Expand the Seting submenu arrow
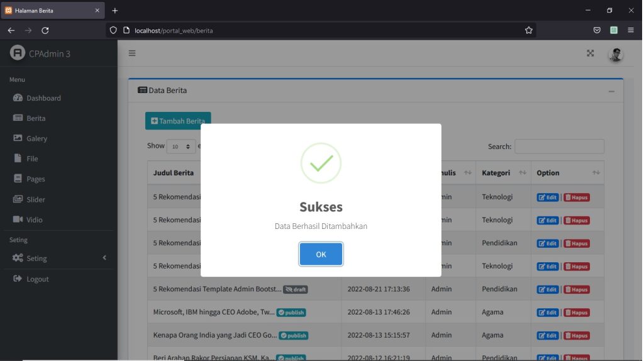This screenshot has width=644, height=361. click(x=104, y=258)
